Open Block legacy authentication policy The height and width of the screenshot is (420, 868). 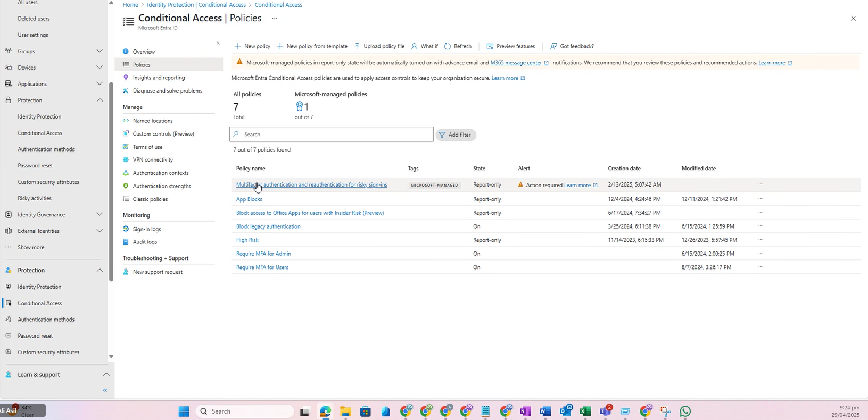(x=268, y=226)
